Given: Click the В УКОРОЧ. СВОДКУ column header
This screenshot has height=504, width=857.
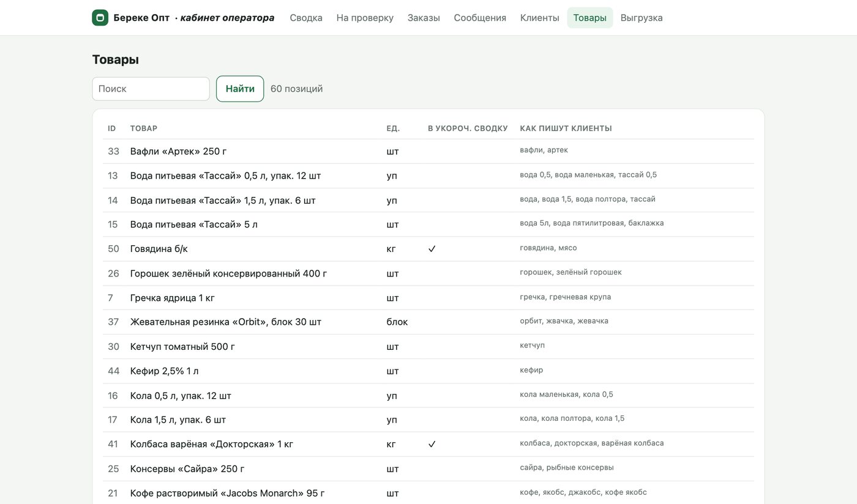Looking at the screenshot, I should (x=468, y=128).
